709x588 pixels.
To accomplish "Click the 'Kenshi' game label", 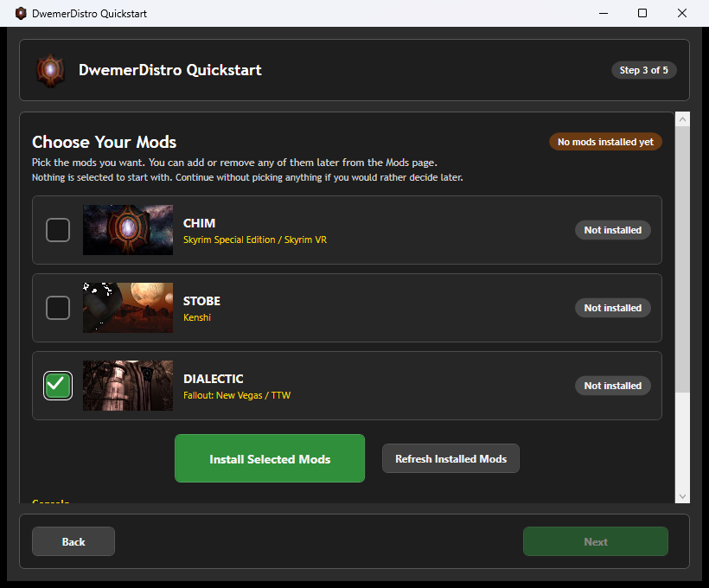I will [x=197, y=317].
